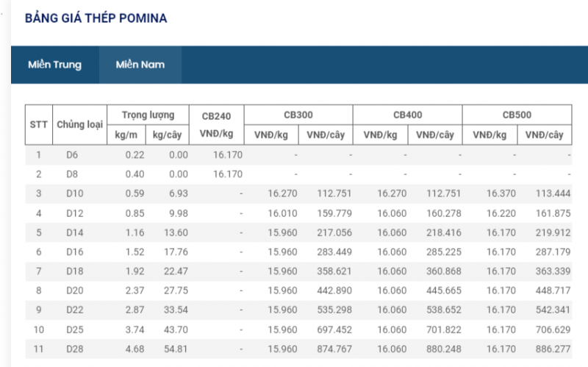The image size is (588, 367).
Task: Click the CB500 column header
Action: click(x=517, y=115)
